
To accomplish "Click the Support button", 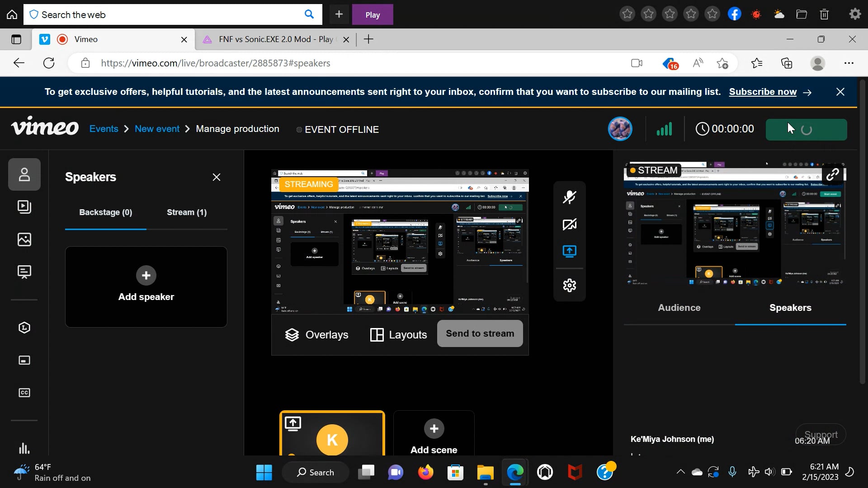I will coord(821,434).
